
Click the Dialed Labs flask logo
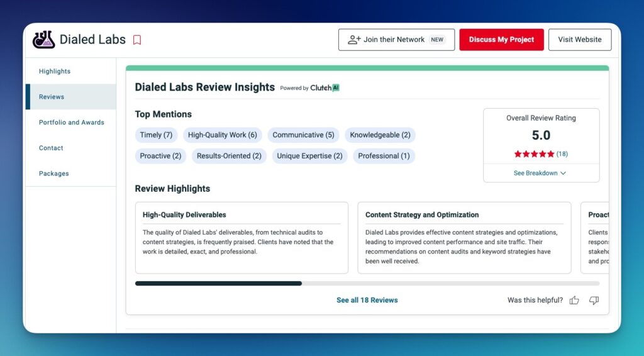point(43,40)
